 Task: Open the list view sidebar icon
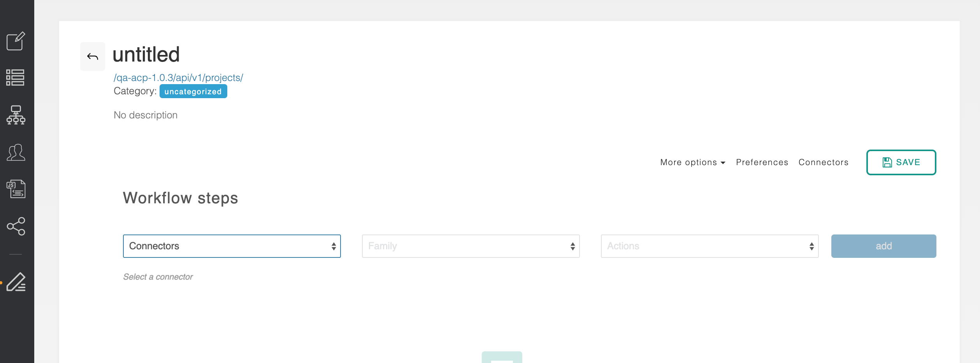click(x=16, y=78)
